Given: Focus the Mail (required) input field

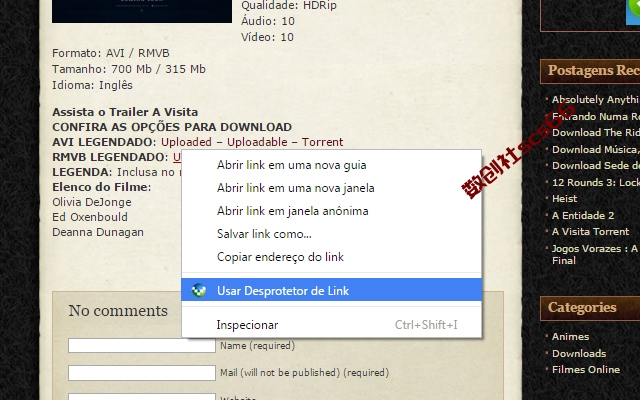Looking at the screenshot, I should (x=142, y=373).
